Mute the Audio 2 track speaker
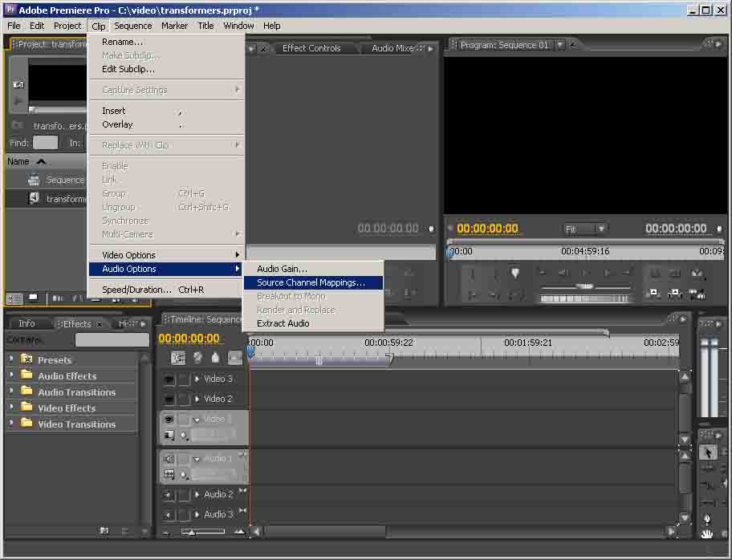Screen dimensions: 732x560 169,495
